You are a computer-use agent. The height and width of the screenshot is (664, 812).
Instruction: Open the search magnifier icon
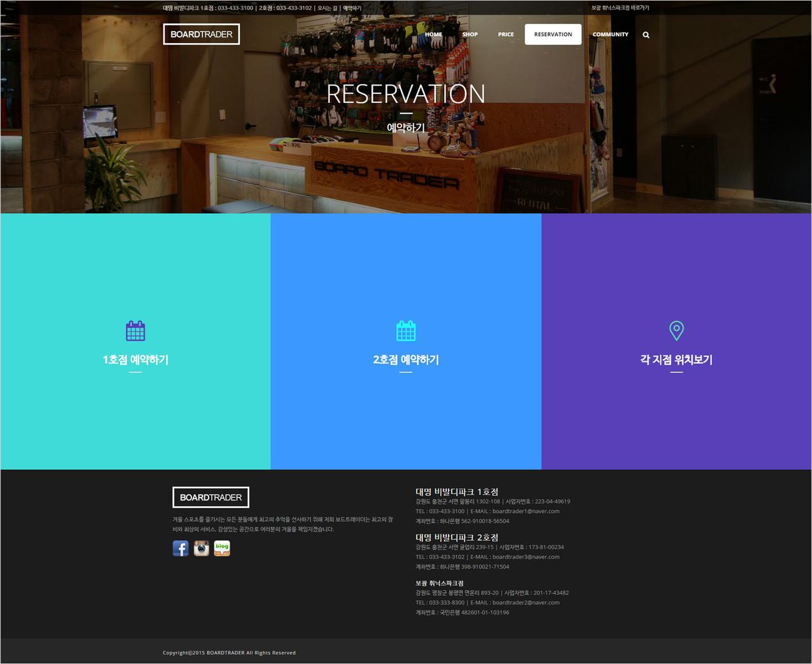tap(646, 35)
